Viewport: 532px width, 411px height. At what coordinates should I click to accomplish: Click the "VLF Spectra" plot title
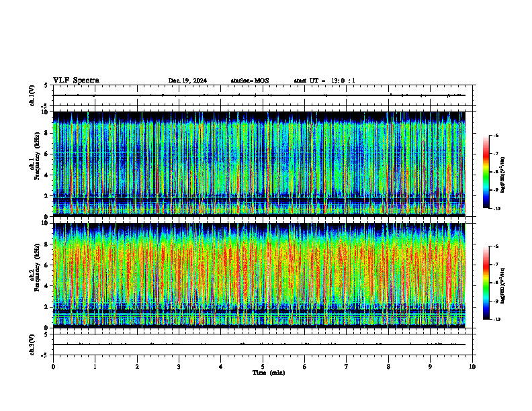coord(76,81)
